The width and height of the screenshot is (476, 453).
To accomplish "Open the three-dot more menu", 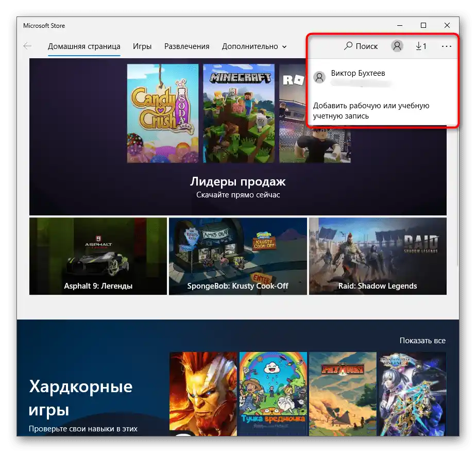I will [x=447, y=46].
